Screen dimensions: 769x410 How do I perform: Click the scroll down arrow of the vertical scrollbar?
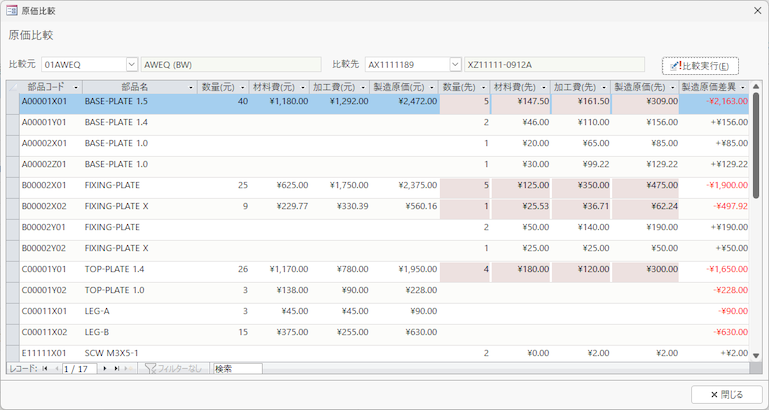coord(756,356)
